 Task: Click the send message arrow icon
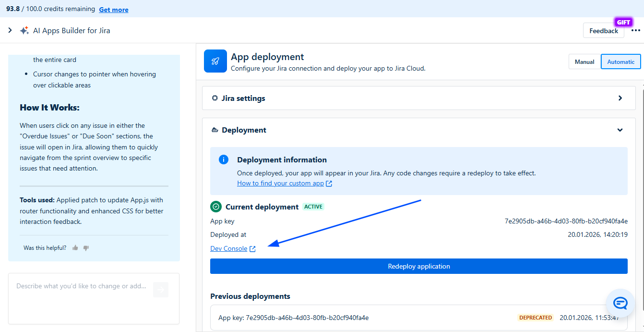pos(161,289)
